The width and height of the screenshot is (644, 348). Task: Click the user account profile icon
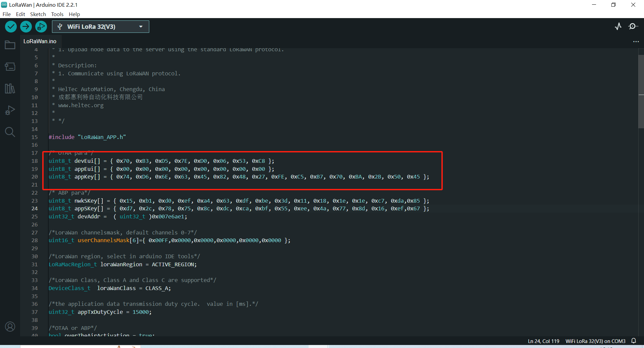(x=10, y=327)
